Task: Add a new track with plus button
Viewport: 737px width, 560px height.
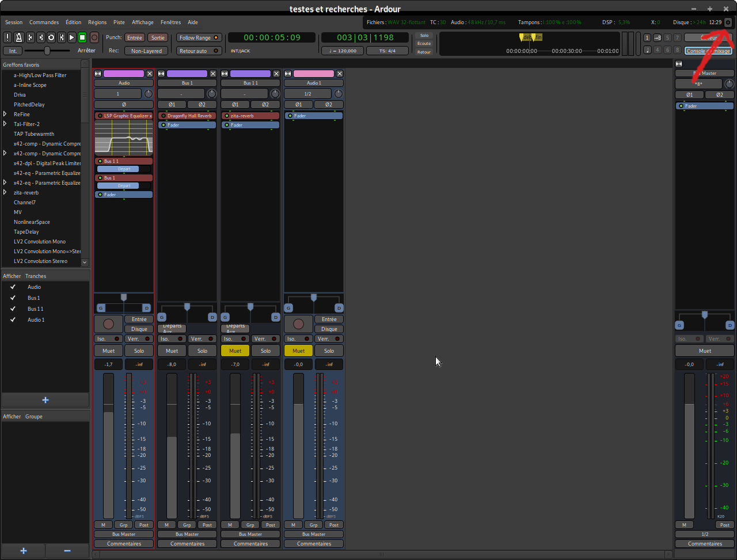Action: pos(45,400)
